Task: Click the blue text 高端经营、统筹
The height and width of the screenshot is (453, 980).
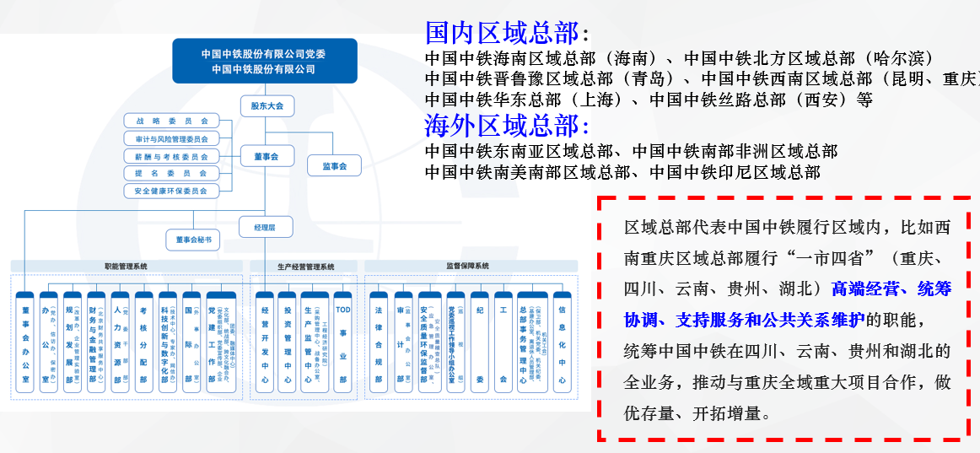Action: (x=891, y=289)
